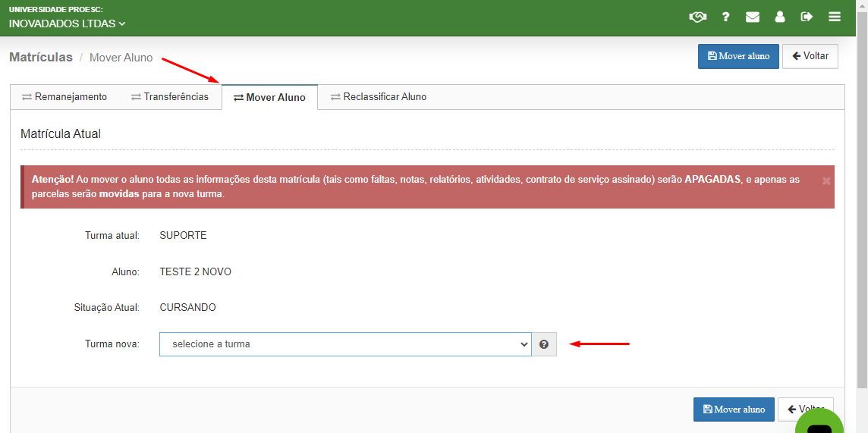Viewport: 868px width, 433px height.
Task: Click help icon beside Turma nova field
Action: pyautogui.click(x=544, y=344)
